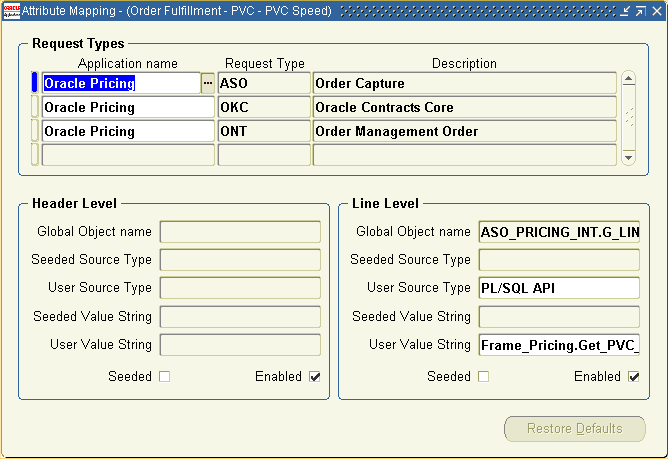
Task: Toggle the Header Level Seeded checkbox
Action: pyautogui.click(x=164, y=376)
